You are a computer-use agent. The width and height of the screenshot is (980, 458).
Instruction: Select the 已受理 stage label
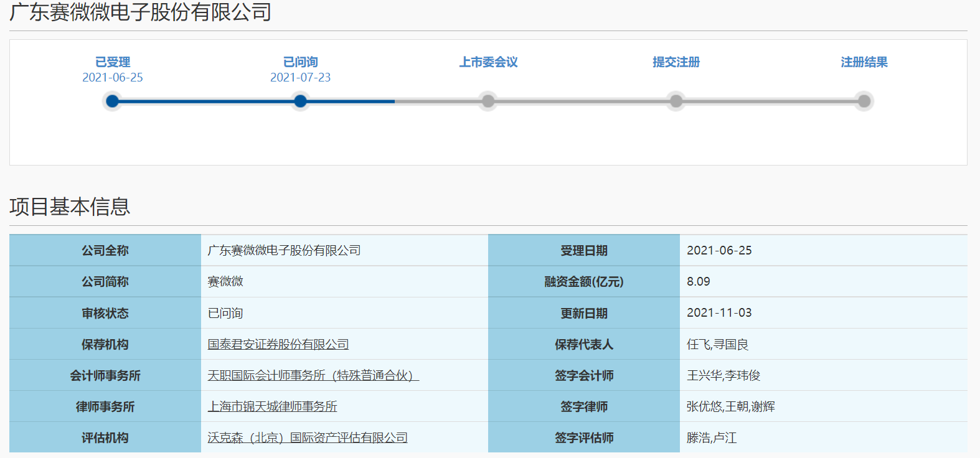[x=113, y=62]
